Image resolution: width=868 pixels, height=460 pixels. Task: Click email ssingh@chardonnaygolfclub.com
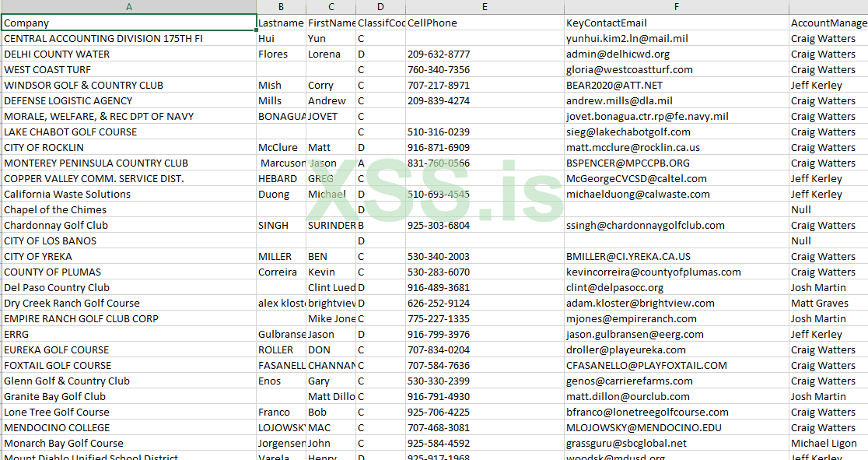pyautogui.click(x=646, y=225)
